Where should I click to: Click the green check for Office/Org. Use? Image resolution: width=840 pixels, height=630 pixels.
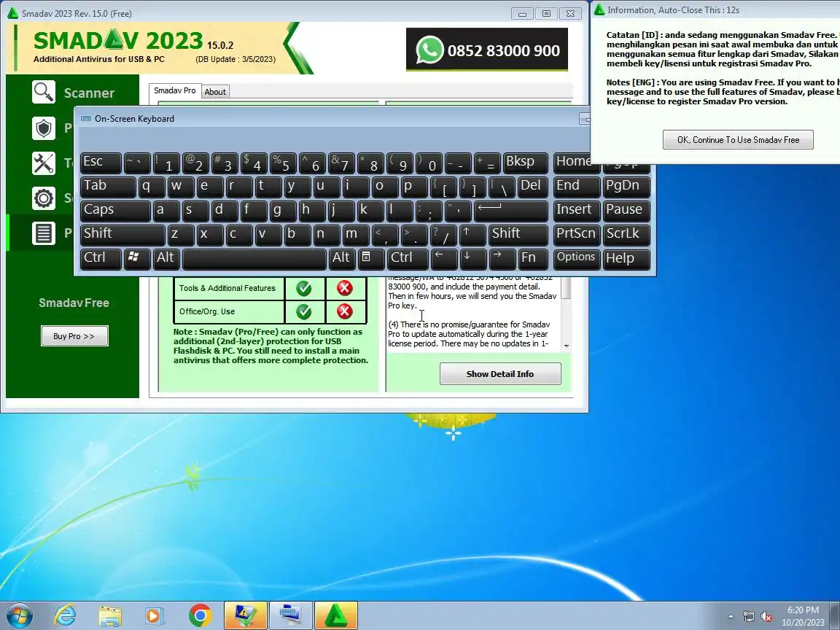coord(304,311)
